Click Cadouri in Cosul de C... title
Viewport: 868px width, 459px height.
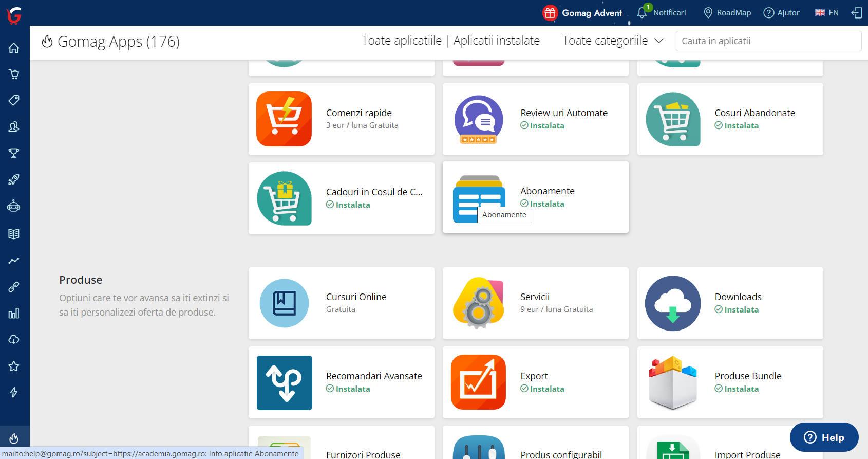point(374,192)
